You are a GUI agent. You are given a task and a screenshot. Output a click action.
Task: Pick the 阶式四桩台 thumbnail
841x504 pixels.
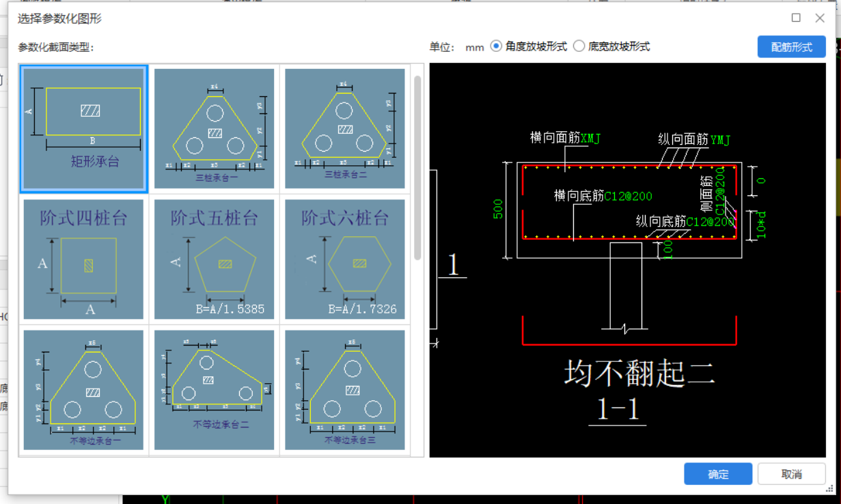coord(83,260)
